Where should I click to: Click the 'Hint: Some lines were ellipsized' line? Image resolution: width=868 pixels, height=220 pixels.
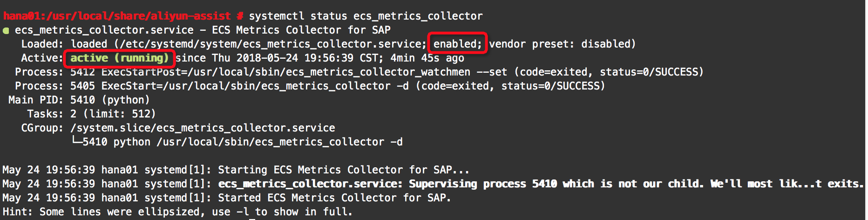(177, 212)
